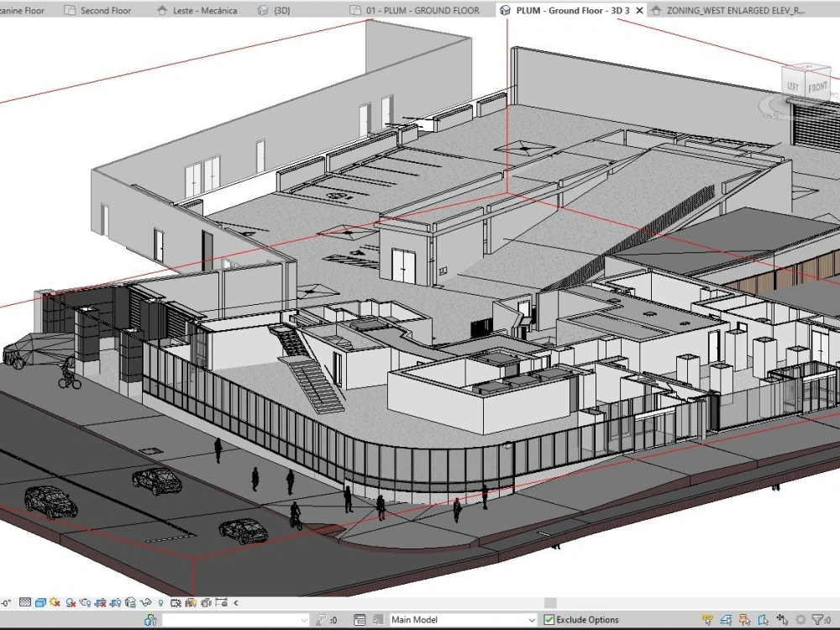Turn on Shadows for the view
Image resolution: width=840 pixels, height=630 pixels.
[x=71, y=602]
